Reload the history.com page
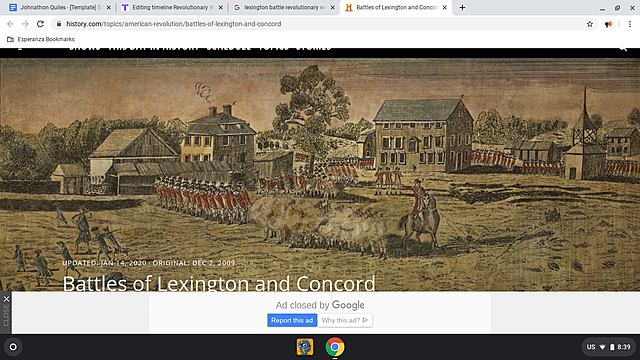 point(40,24)
